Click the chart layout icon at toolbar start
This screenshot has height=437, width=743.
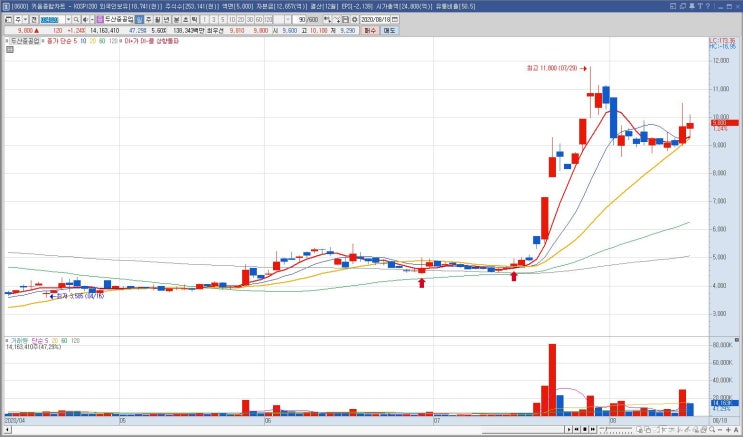tap(8, 19)
